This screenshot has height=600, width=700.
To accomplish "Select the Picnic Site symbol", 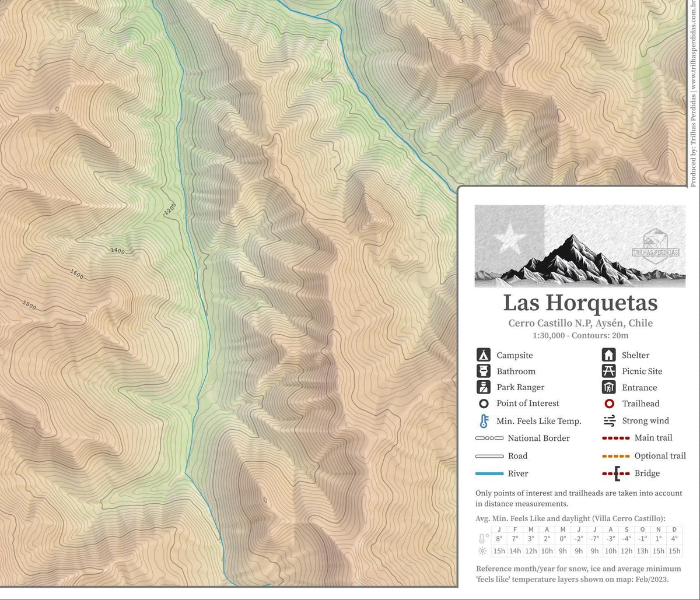I will point(608,371).
